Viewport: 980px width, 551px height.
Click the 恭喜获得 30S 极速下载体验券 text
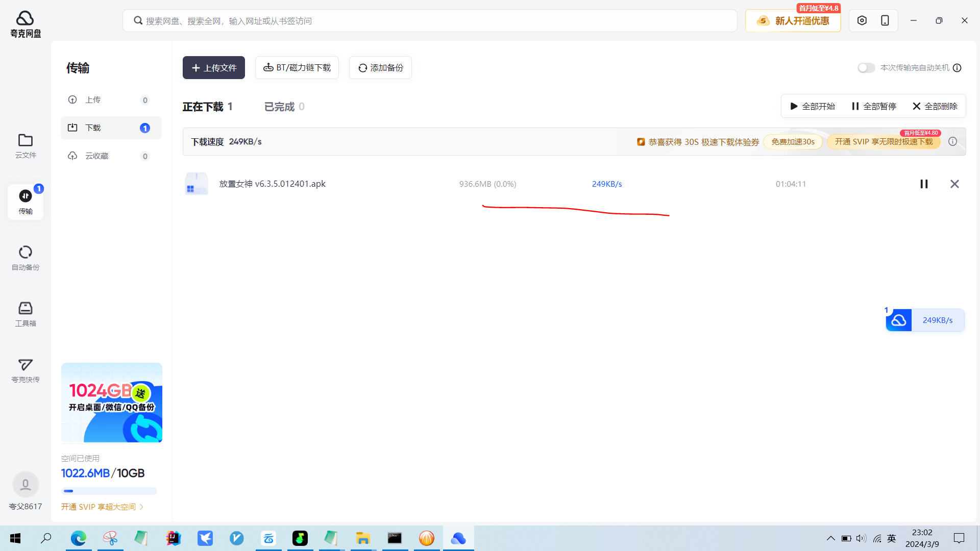tap(704, 142)
